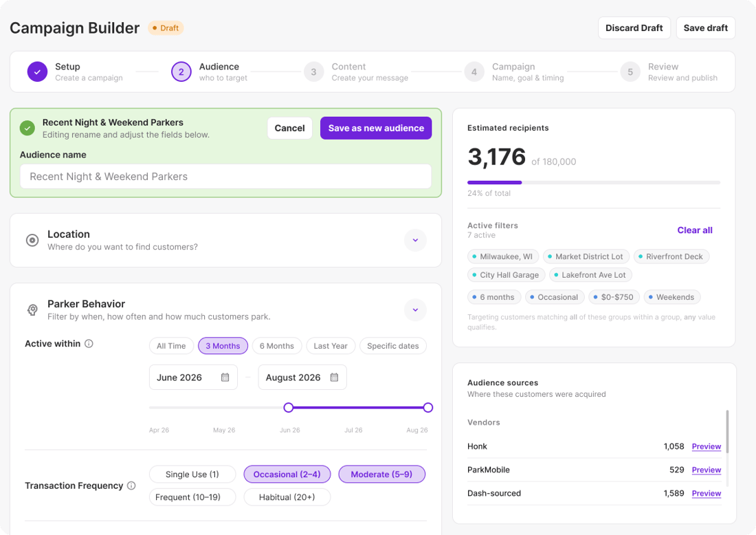Click the Discard Draft button
This screenshot has width=756, height=535.
coord(634,28)
